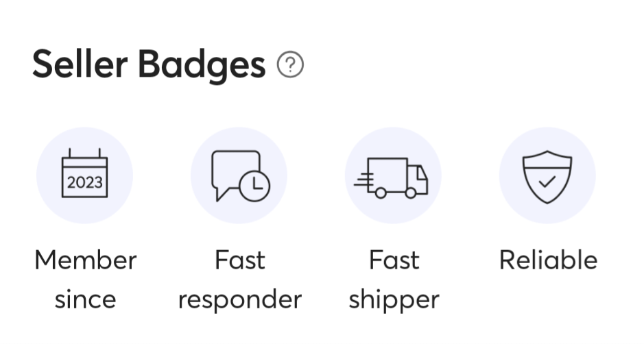Image resolution: width=644 pixels, height=344 pixels.
Task: Open the Seller Badges help question mark
Action: coord(290,66)
